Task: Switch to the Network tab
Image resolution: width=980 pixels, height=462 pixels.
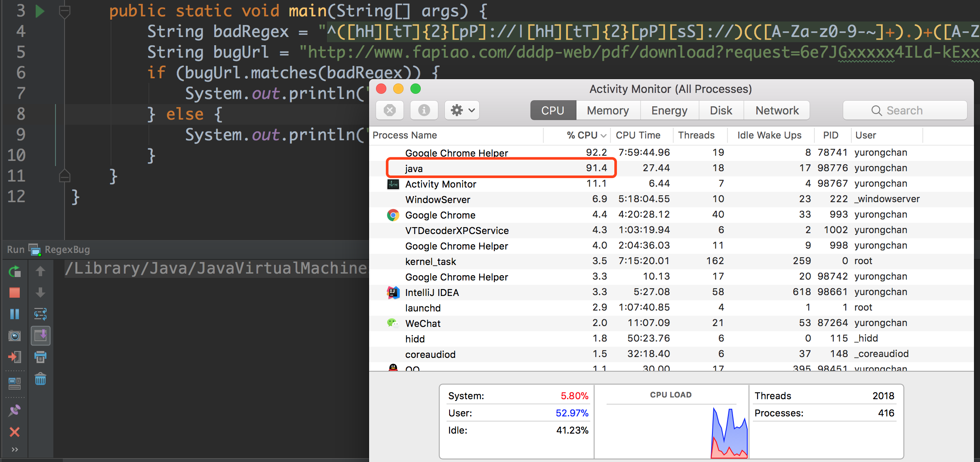Action: (777, 111)
